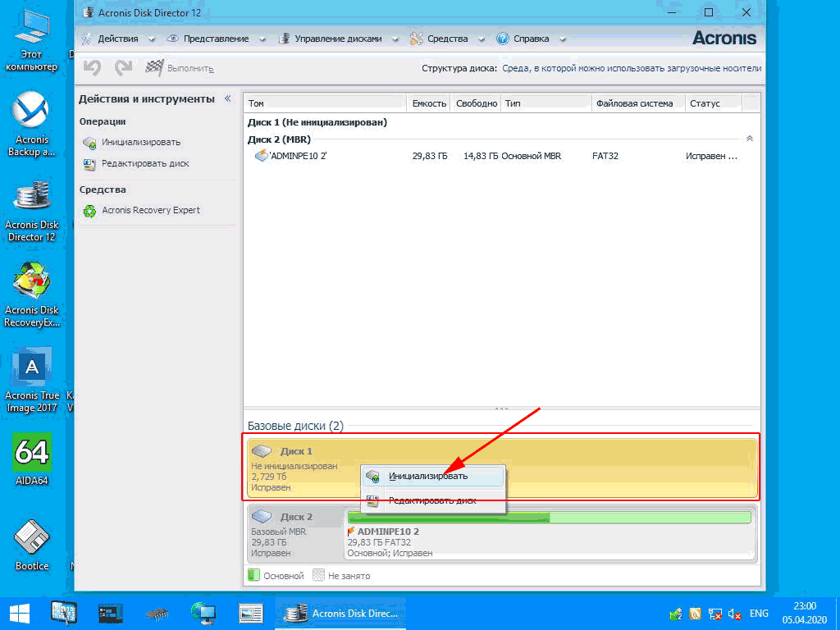Select the Диск 1 (Не инициализирован) row

tap(501, 123)
